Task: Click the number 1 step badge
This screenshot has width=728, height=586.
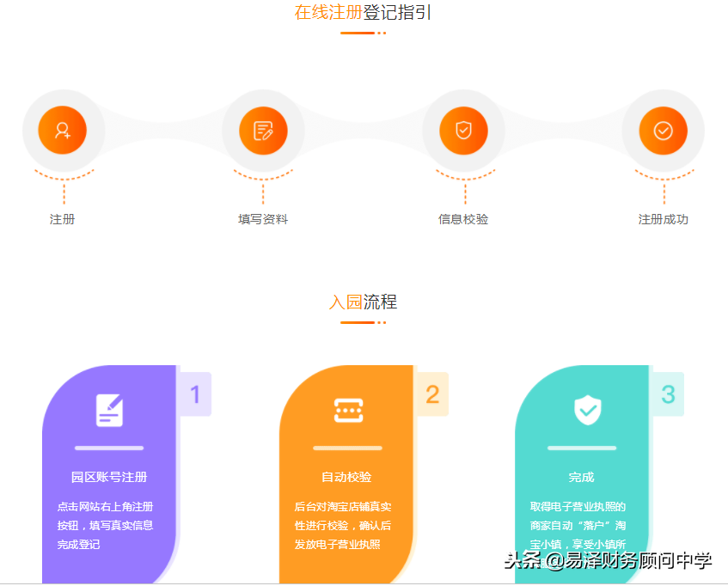Action: click(195, 394)
